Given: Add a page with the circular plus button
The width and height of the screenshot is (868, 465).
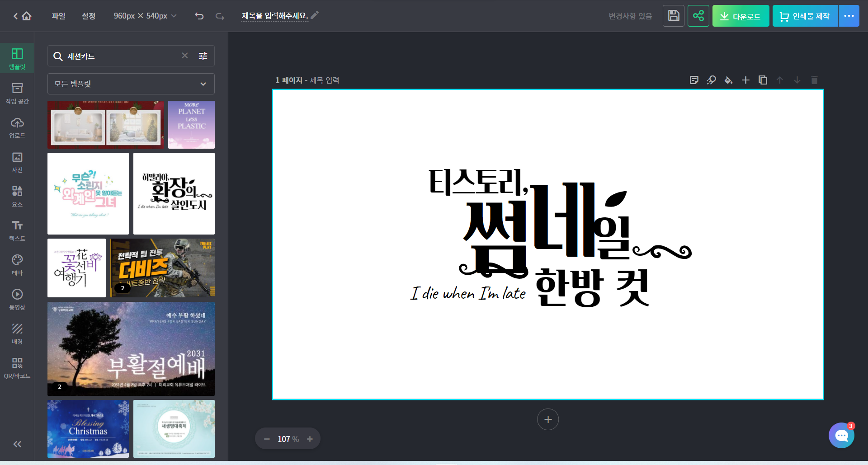Looking at the screenshot, I should (548, 419).
